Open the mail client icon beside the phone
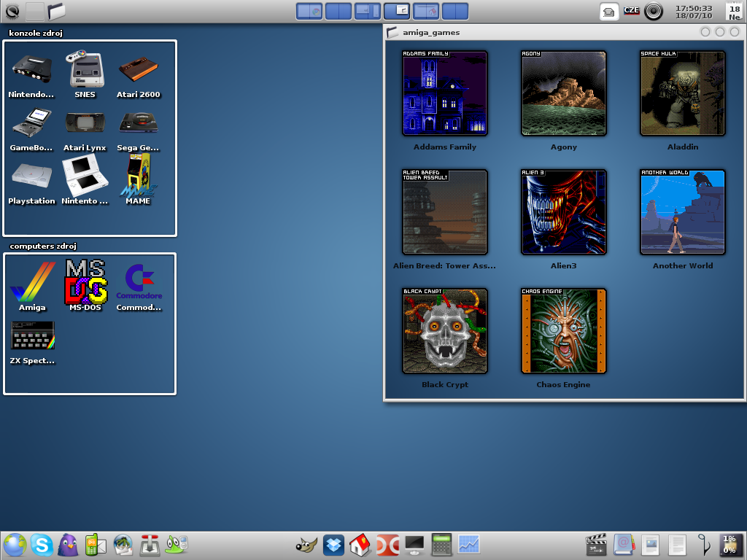The image size is (747, 560). tap(123, 545)
